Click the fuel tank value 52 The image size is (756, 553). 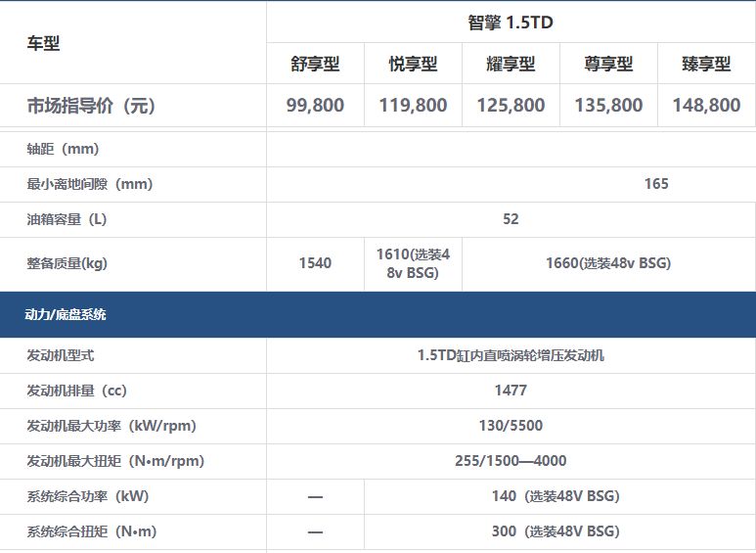(511, 219)
